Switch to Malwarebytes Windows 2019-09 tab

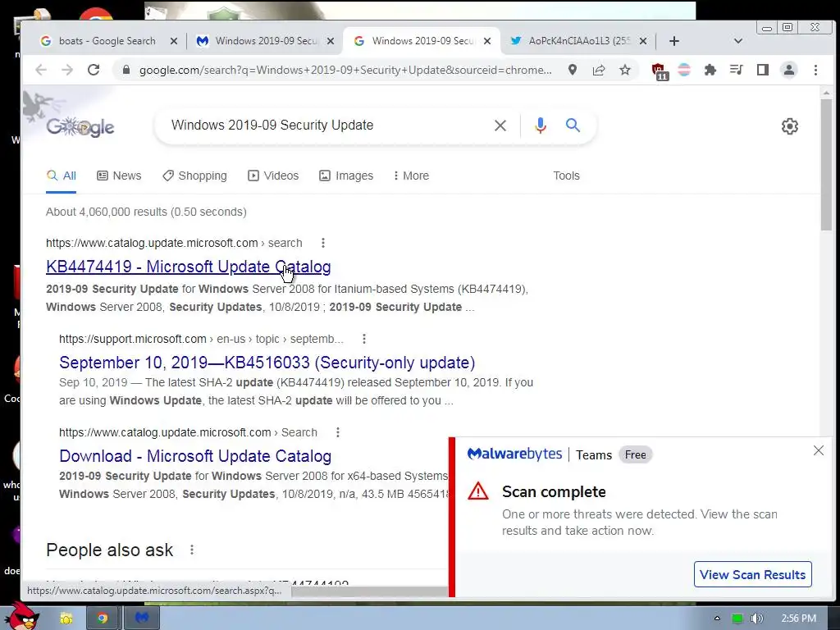click(267, 41)
